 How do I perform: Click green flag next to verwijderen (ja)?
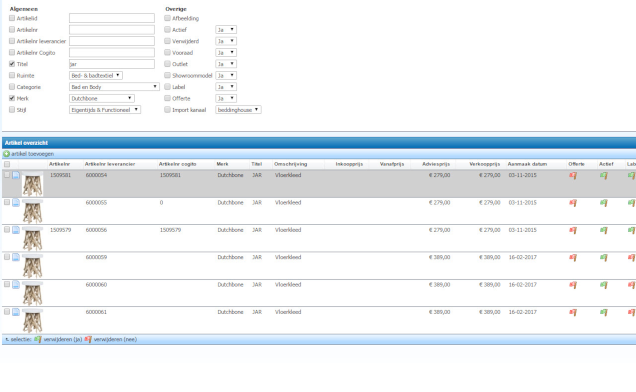(38, 339)
